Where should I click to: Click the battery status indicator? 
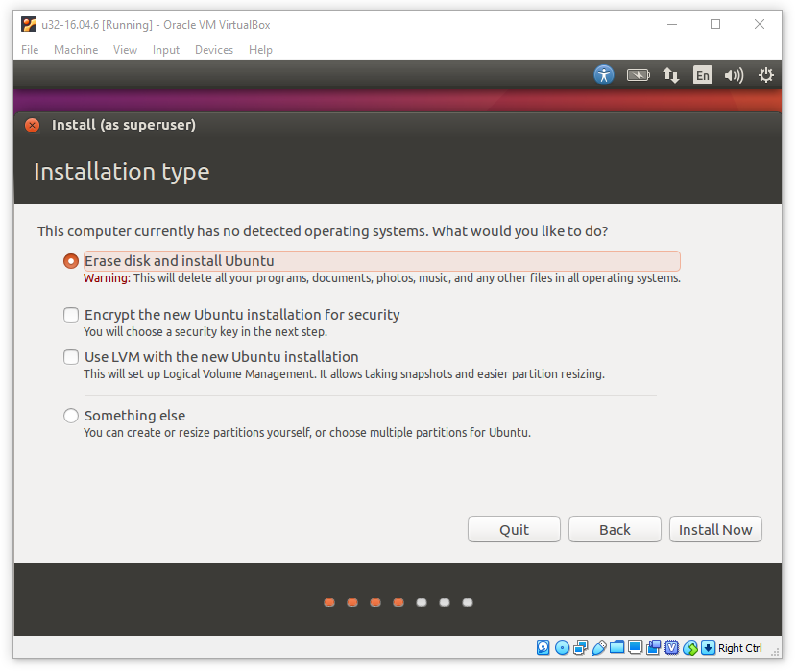tap(638, 75)
